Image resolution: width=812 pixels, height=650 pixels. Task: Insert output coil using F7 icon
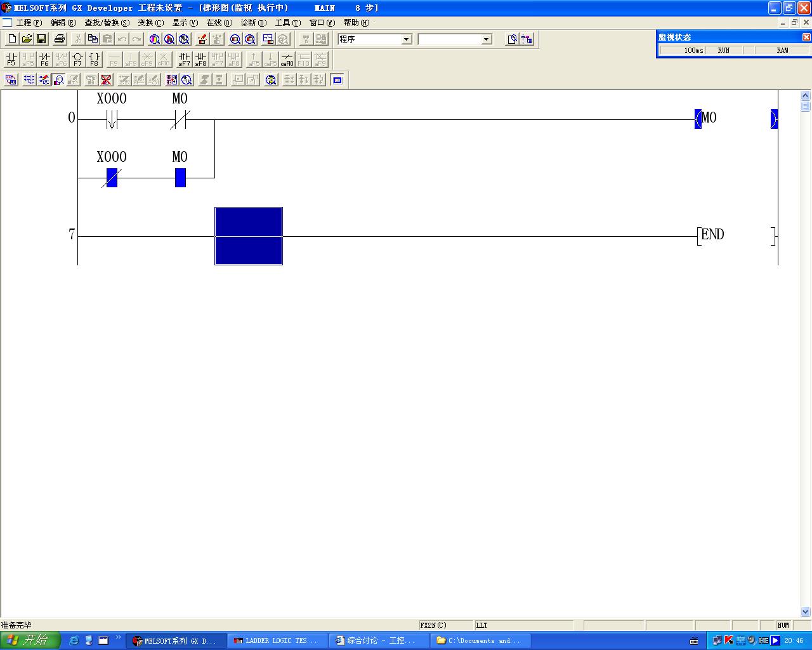pos(77,60)
